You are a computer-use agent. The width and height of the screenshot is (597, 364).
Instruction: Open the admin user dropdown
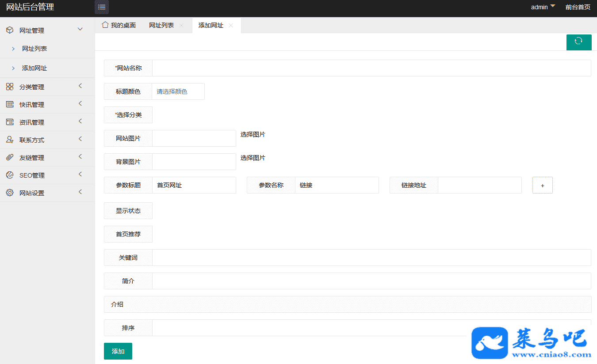(543, 7)
